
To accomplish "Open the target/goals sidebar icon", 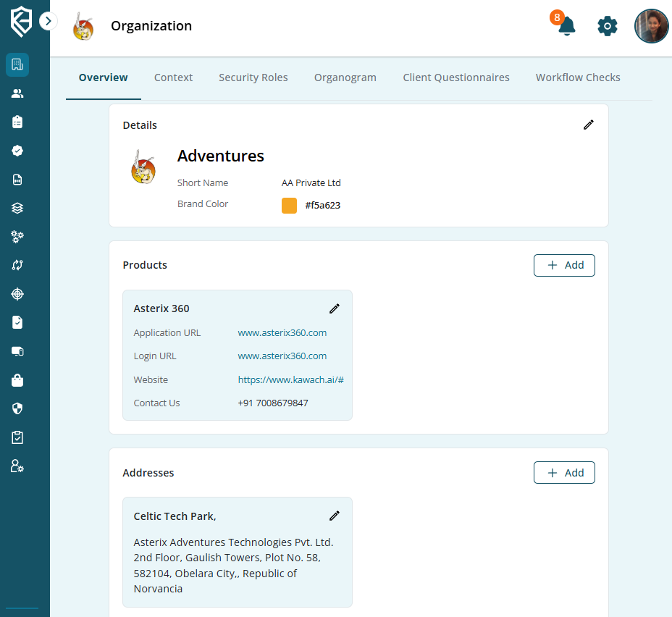I will [x=17, y=294].
